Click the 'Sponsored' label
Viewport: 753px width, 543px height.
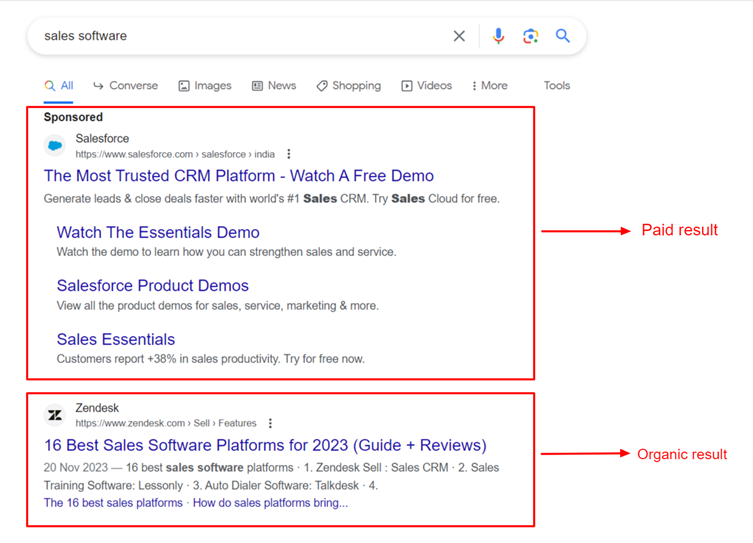[73, 117]
